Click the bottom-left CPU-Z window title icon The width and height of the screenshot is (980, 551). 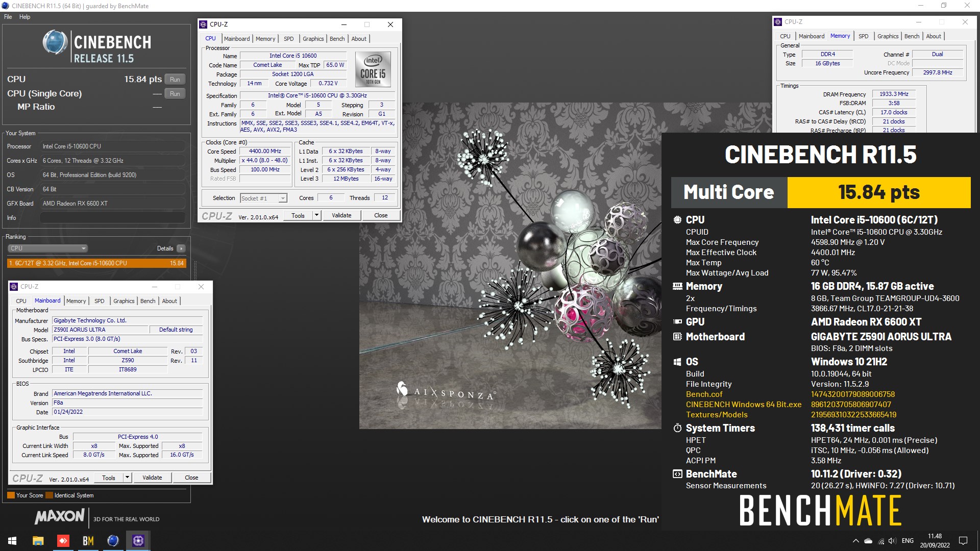[x=14, y=287]
